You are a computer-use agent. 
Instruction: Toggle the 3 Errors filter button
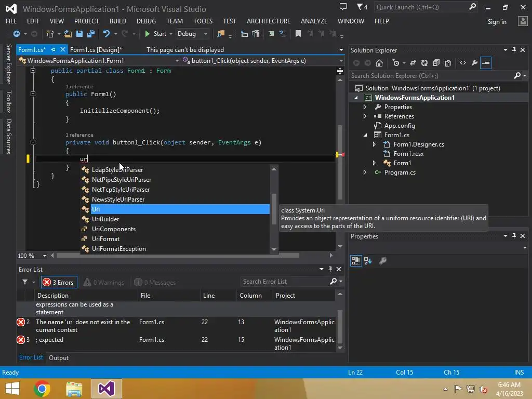[x=59, y=282]
